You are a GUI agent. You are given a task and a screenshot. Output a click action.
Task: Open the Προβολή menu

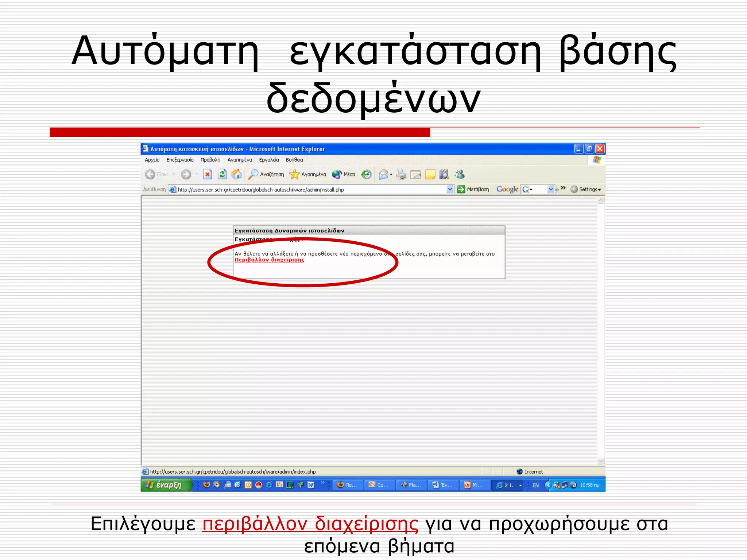210,160
